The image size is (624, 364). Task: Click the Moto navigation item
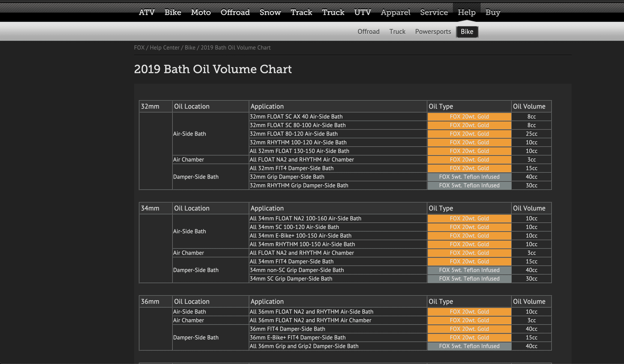point(201,12)
